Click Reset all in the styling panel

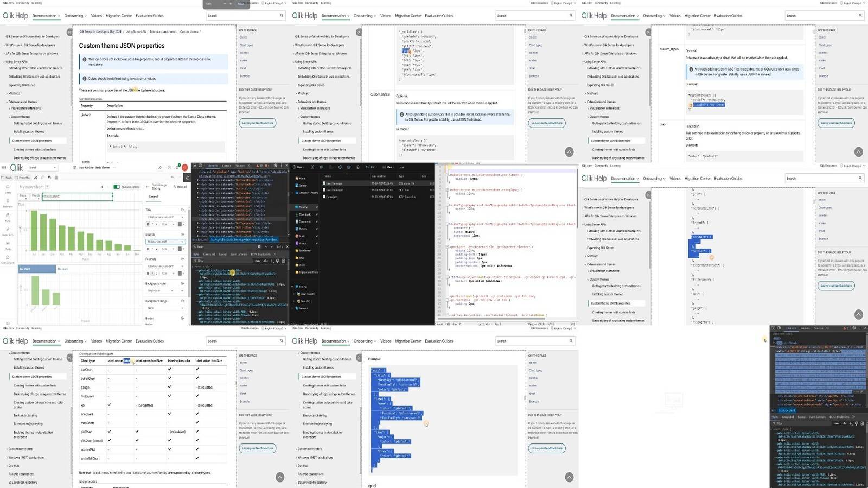pyautogui.click(x=180, y=187)
